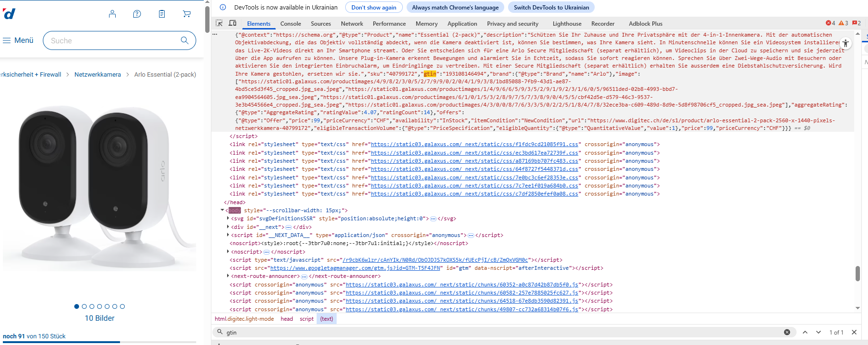Select the fourth carousel dot
Screen dimensions: 868x345
click(x=100, y=306)
